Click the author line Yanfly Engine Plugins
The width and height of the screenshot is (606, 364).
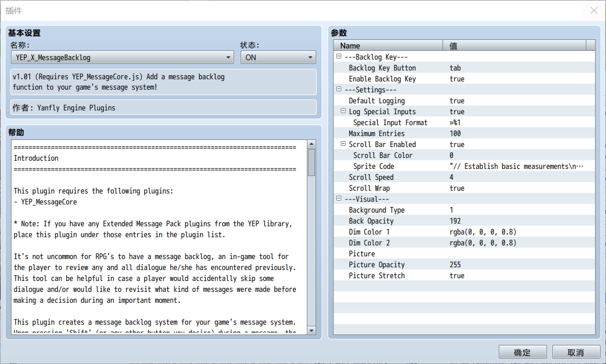tap(164, 108)
